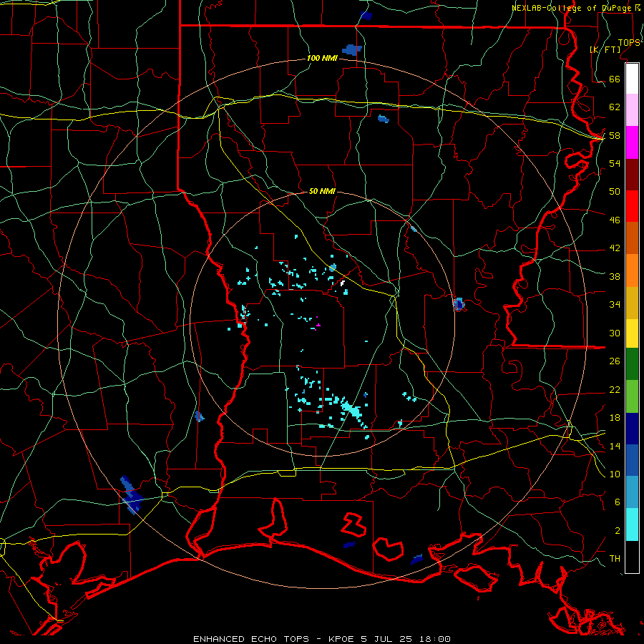
Task: Click the magenta legend swatch
Action: pyautogui.click(x=632, y=142)
